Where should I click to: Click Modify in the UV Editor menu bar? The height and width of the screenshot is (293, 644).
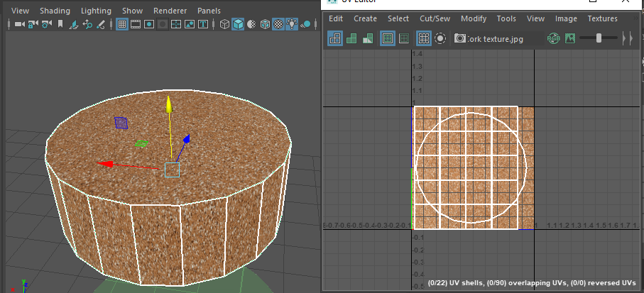(x=474, y=18)
